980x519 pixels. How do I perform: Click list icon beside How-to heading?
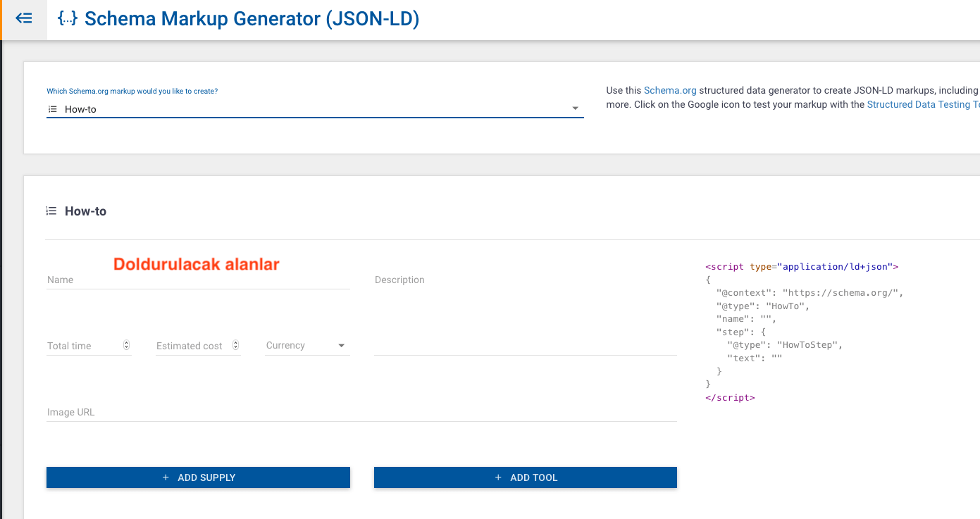[x=51, y=211]
